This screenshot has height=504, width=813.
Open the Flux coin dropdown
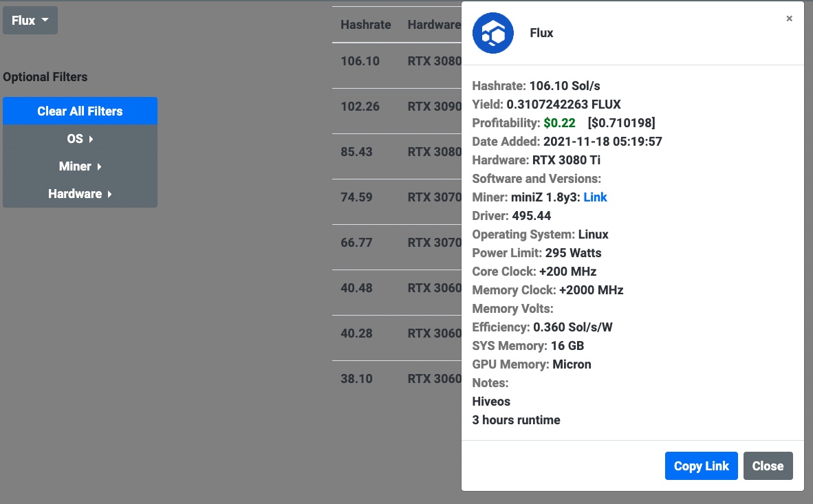(x=30, y=21)
